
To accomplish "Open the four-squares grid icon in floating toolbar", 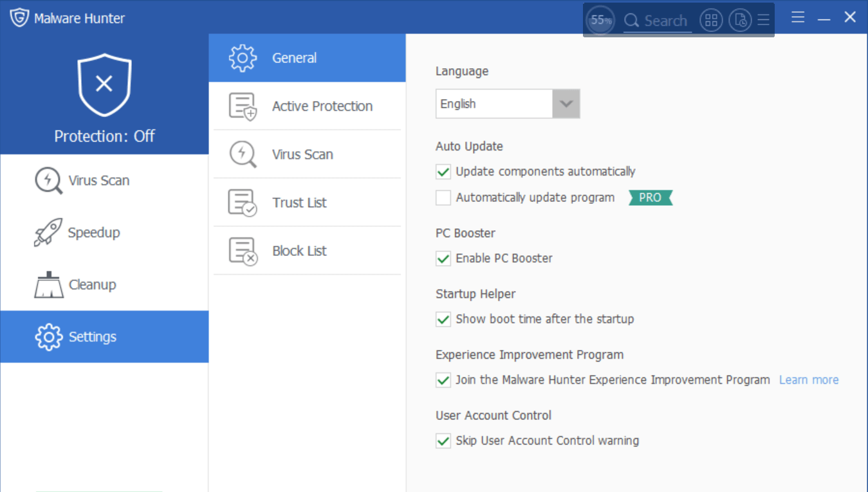I will (711, 21).
